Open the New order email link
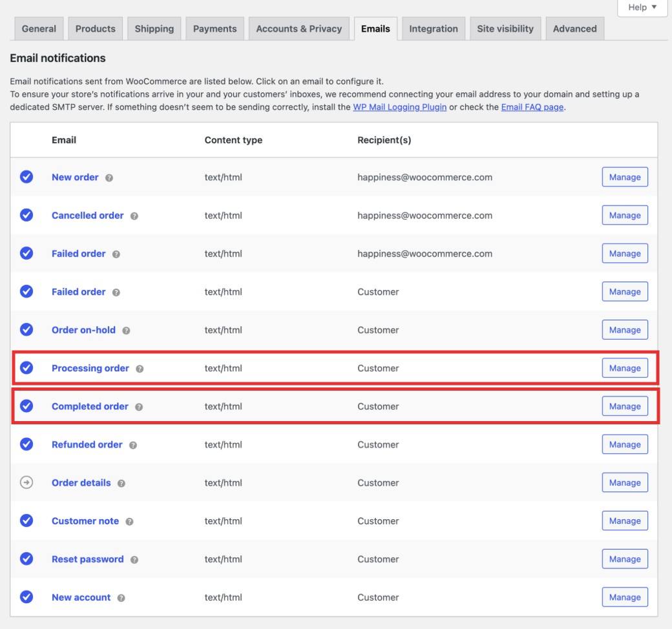This screenshot has width=672, height=629. click(75, 177)
